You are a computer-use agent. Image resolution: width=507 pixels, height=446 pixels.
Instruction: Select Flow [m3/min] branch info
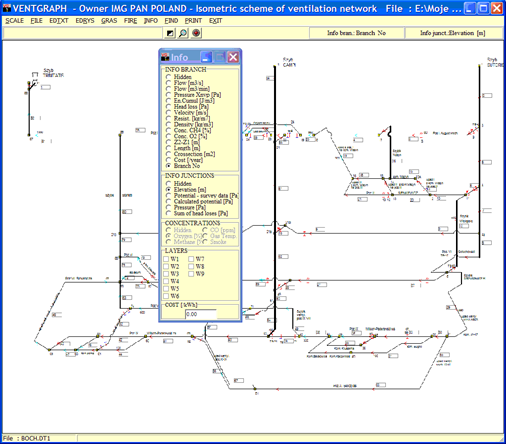tap(168, 89)
